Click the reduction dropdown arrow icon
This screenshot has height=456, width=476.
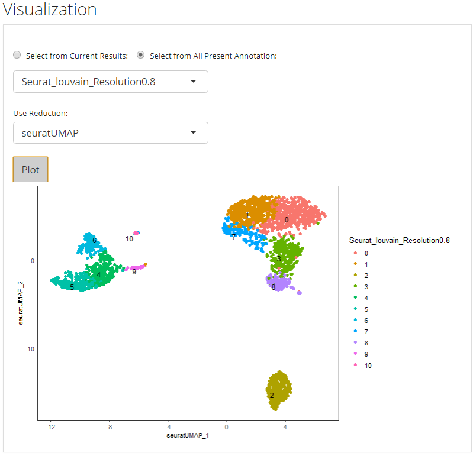193,132
